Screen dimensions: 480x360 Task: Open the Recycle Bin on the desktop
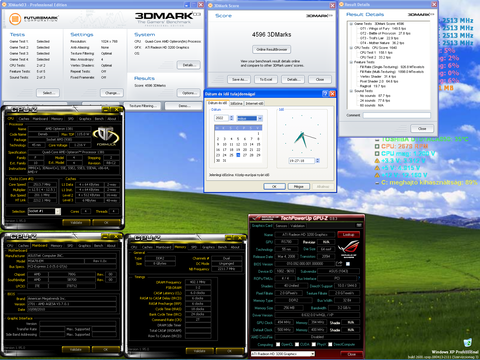pyautogui.click(x=467, y=342)
